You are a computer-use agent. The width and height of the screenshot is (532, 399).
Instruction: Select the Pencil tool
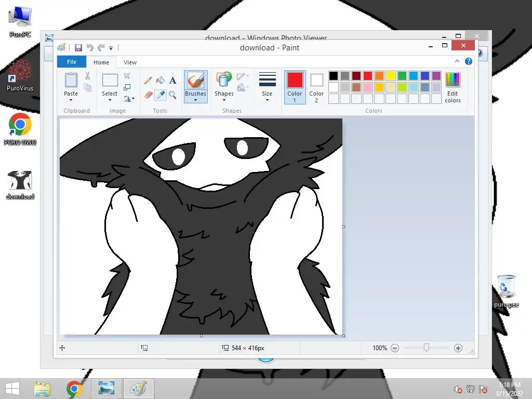148,81
